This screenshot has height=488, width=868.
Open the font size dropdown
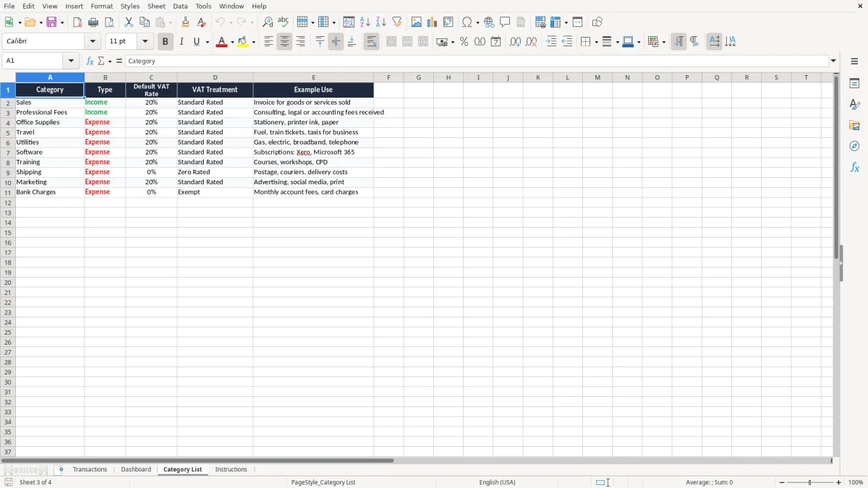tap(145, 42)
